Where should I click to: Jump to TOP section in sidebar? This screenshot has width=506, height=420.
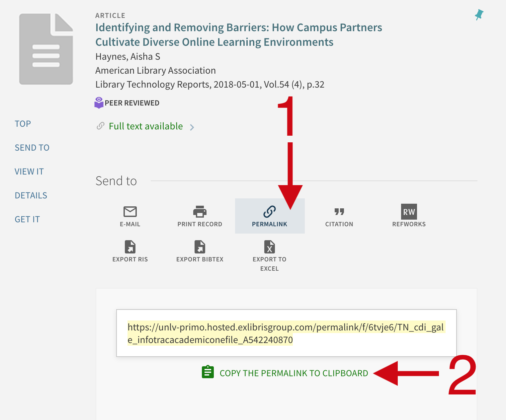click(x=23, y=124)
